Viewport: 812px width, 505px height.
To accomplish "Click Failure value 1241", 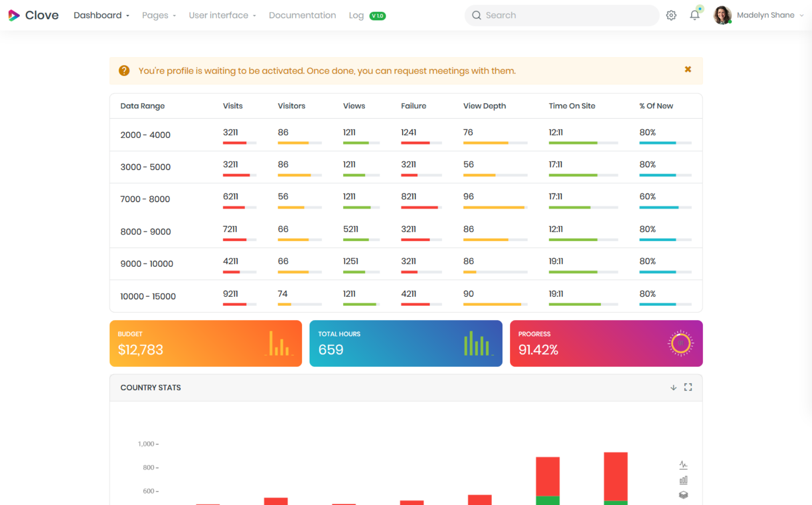I will 409,133.
